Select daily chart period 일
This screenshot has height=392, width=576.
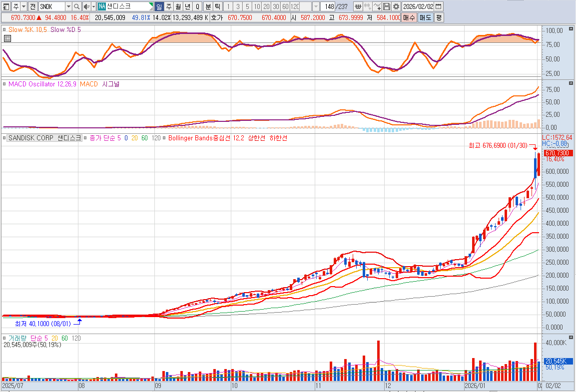pos(159,6)
